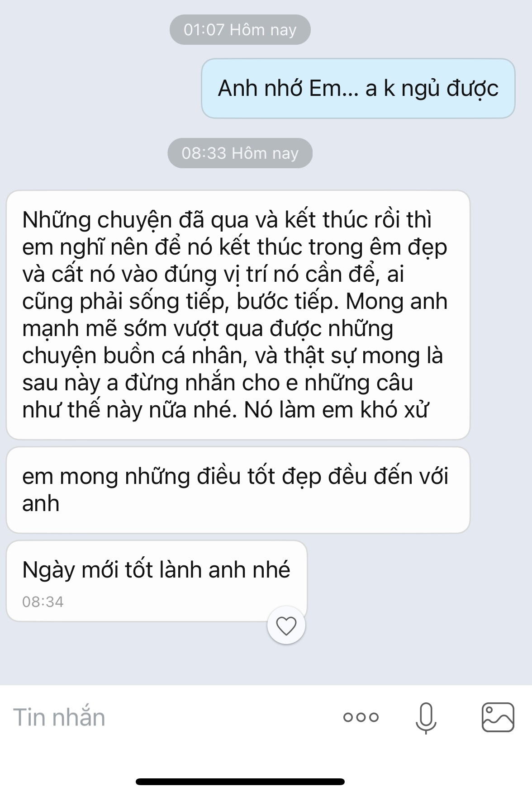
Task: Tap the 'Mong anh' text in the long message
Action: click(397, 302)
